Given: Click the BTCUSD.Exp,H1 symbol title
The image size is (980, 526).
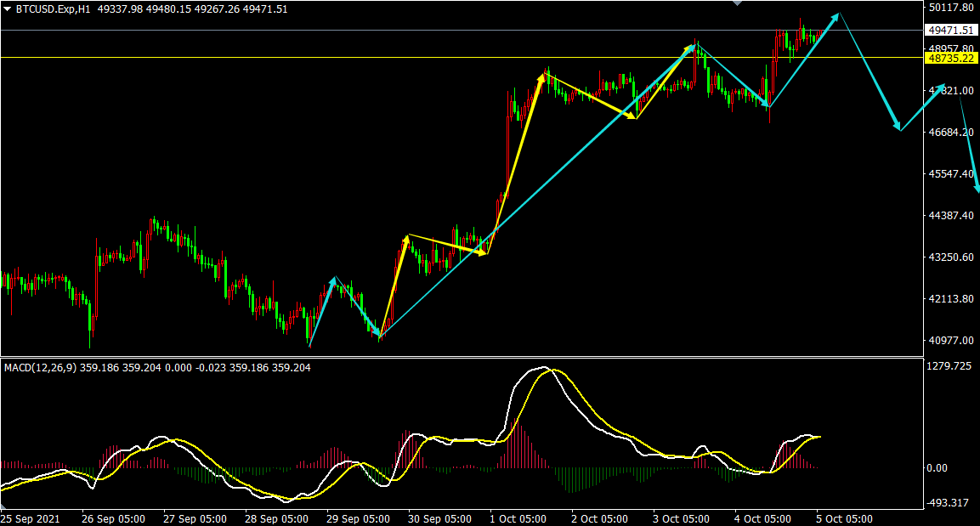Looking at the screenshot, I should (x=54, y=8).
